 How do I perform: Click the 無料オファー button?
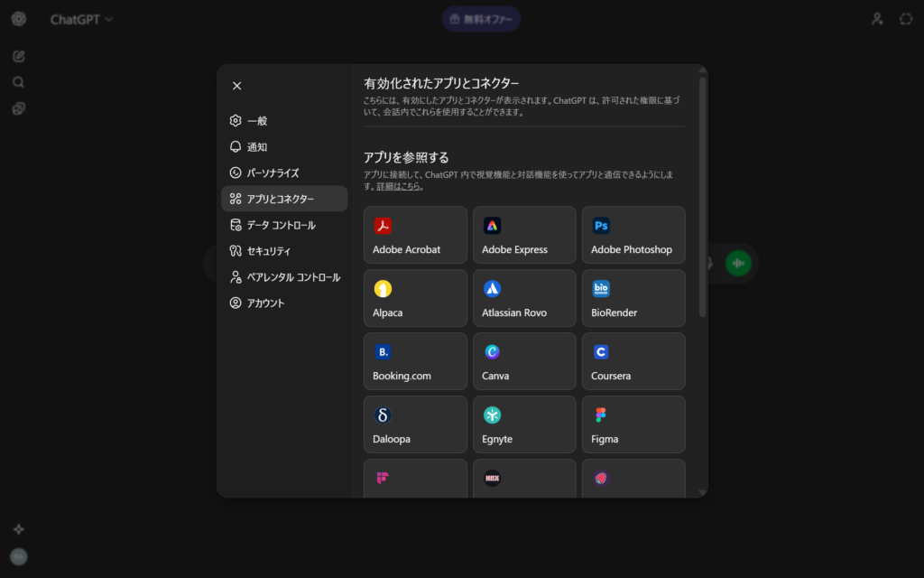481,19
